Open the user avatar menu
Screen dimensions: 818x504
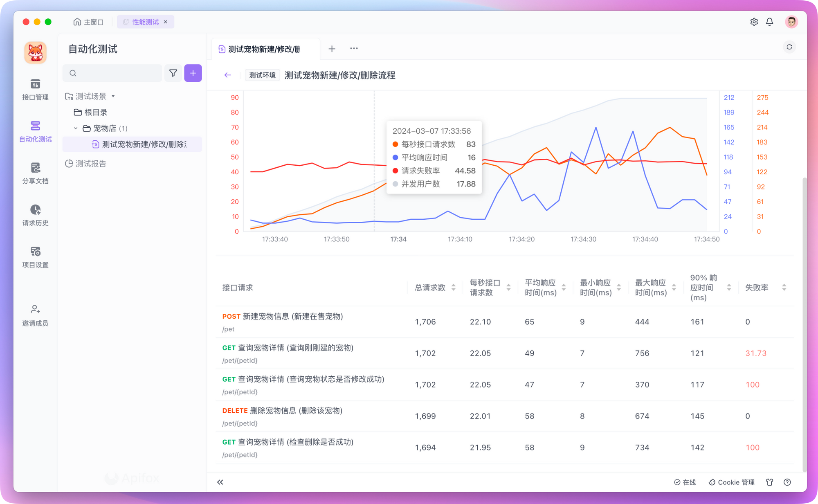point(791,22)
